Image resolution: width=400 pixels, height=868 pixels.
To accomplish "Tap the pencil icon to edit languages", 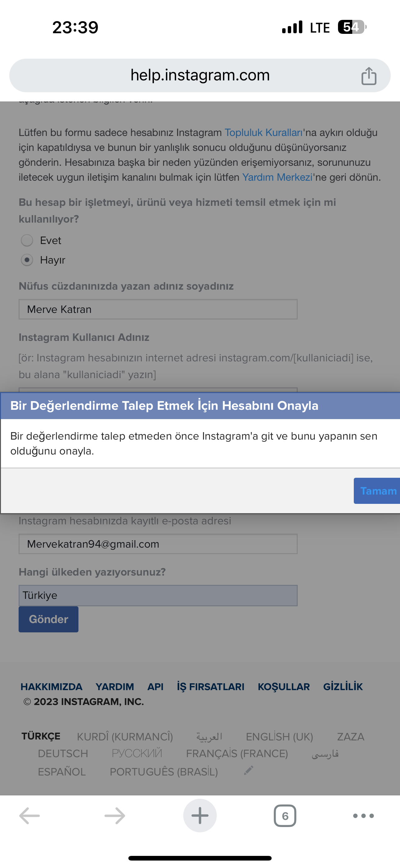I will point(248,770).
